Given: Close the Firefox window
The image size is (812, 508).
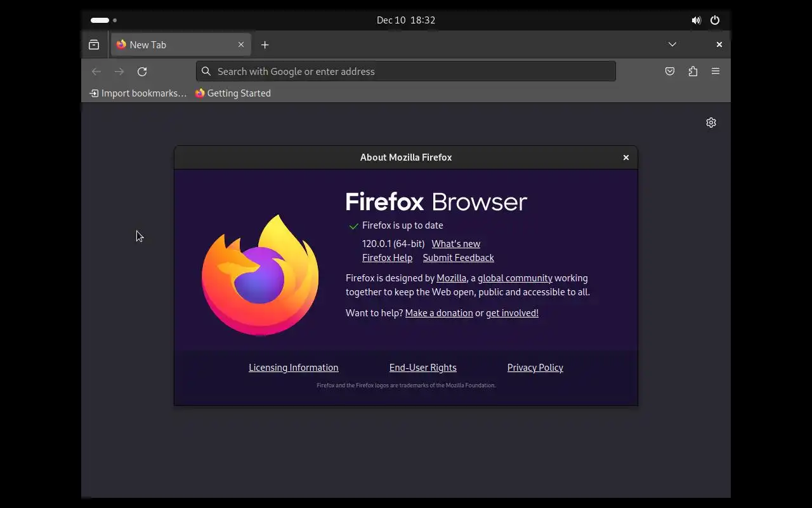Looking at the screenshot, I should point(719,44).
